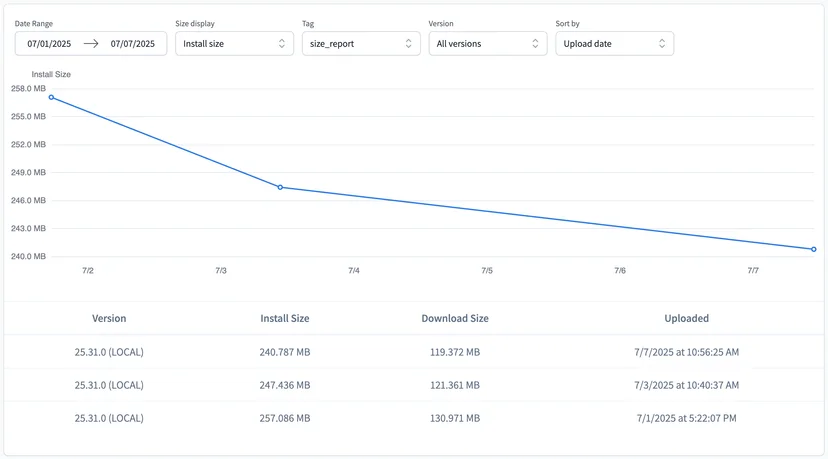828x459 pixels.
Task: Open the Tag dropdown showing size_report
Action: [x=361, y=43]
